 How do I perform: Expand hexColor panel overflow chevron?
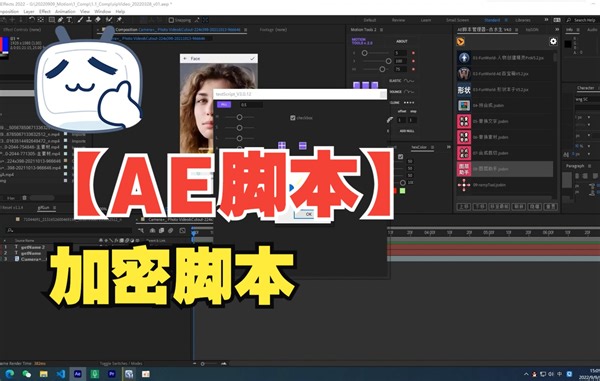[448, 147]
